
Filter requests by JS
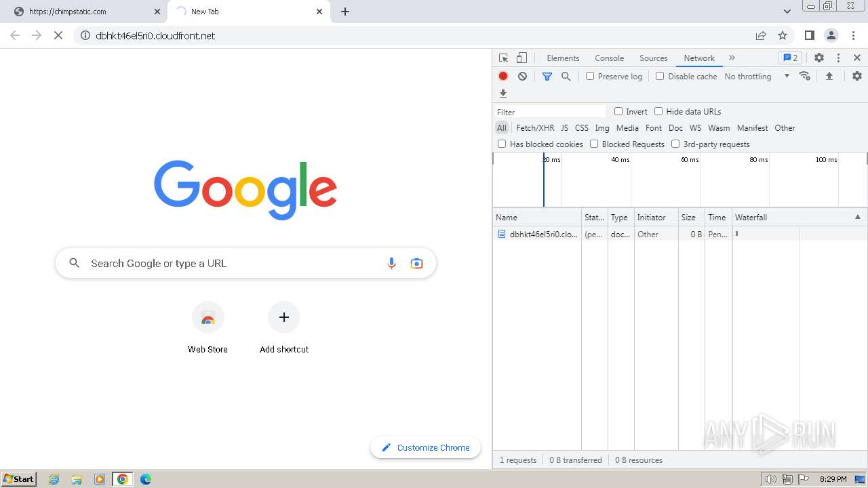(564, 127)
